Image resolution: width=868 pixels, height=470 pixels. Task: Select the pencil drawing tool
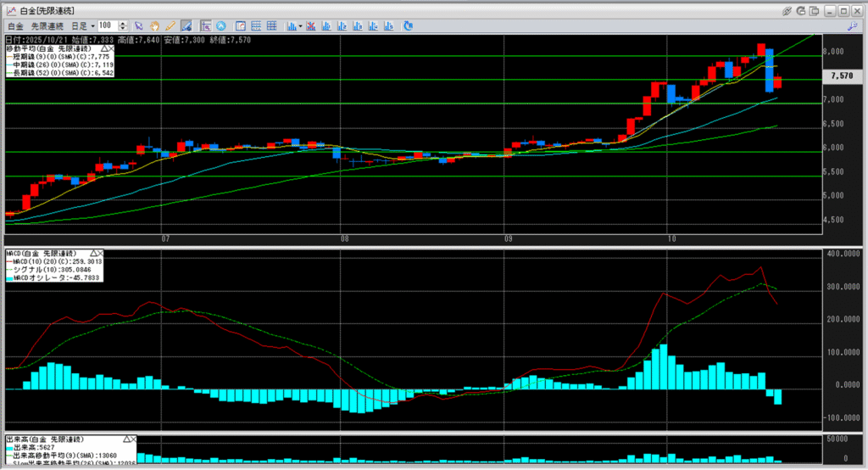tap(170, 26)
